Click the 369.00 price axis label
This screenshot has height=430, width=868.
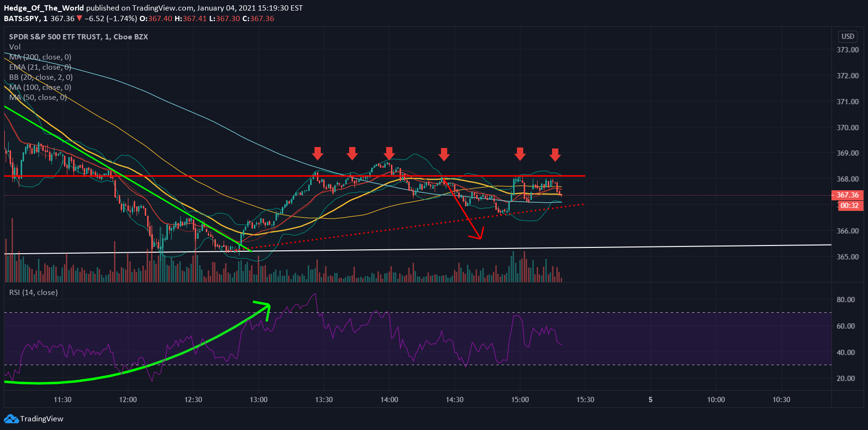click(x=847, y=153)
